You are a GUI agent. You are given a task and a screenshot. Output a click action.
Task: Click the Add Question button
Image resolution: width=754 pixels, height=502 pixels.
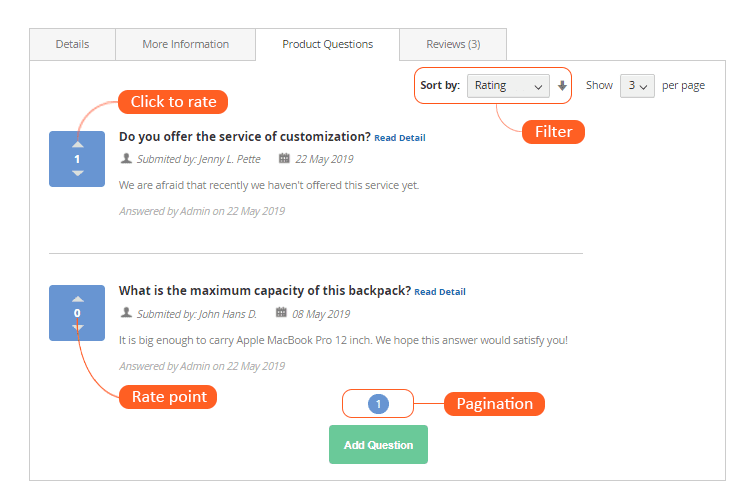(x=378, y=445)
